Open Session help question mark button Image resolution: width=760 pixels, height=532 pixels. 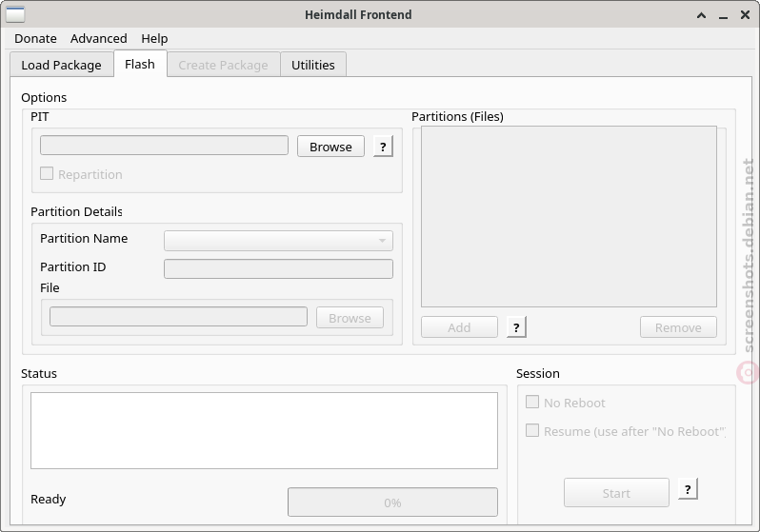688,489
